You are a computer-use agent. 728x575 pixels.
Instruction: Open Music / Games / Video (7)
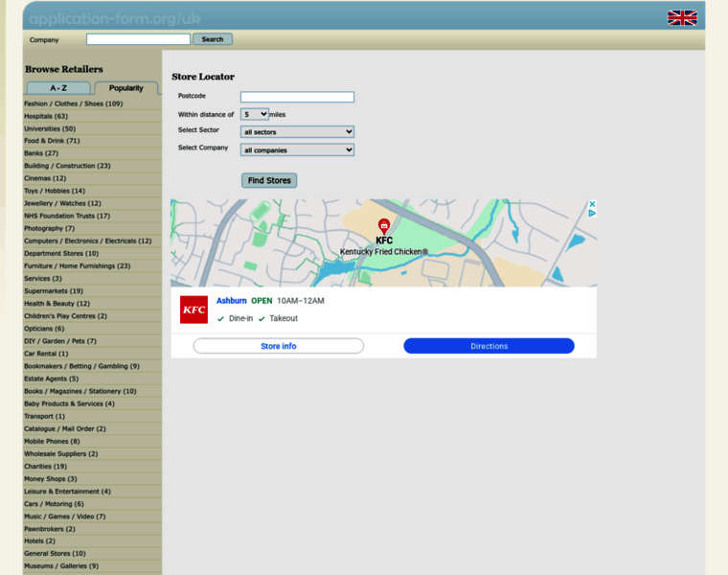pyautogui.click(x=65, y=517)
